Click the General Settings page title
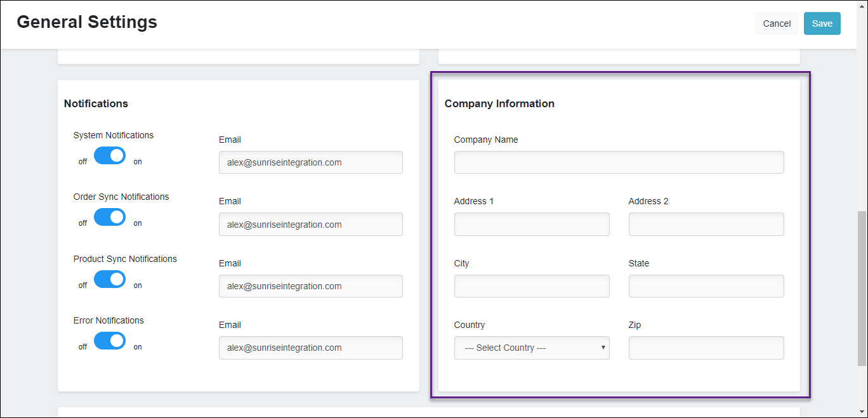The height and width of the screenshot is (418, 868). (86, 22)
